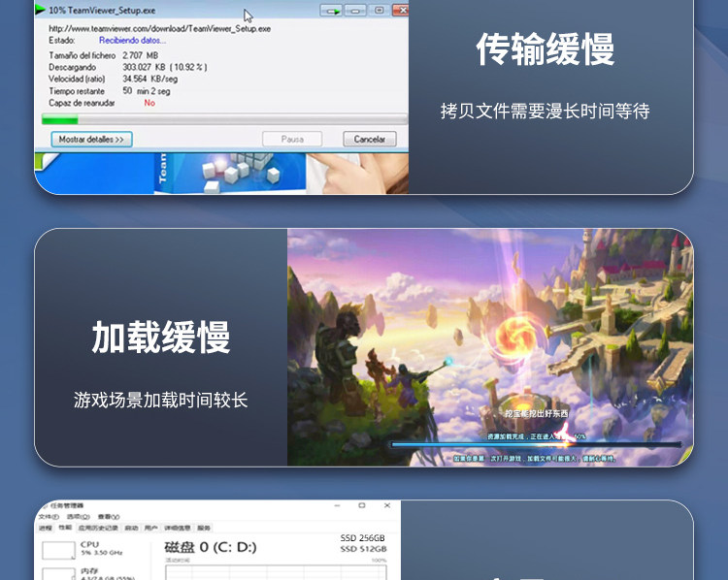Click the Pausa button in the download dialog
728x580 pixels.
point(292,140)
